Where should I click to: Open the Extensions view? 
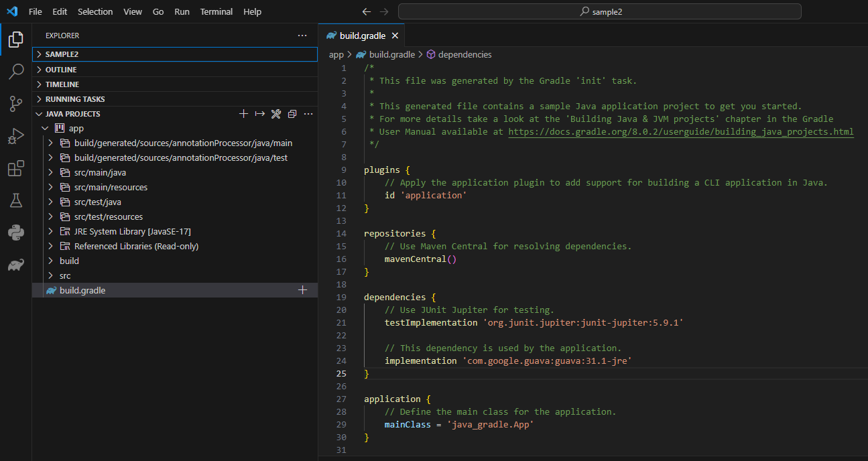(x=16, y=168)
